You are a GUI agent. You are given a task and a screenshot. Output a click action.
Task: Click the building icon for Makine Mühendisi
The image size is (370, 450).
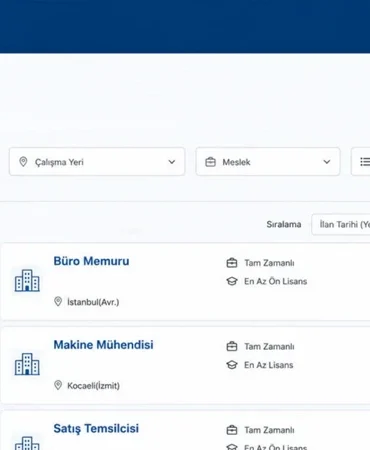(x=27, y=364)
